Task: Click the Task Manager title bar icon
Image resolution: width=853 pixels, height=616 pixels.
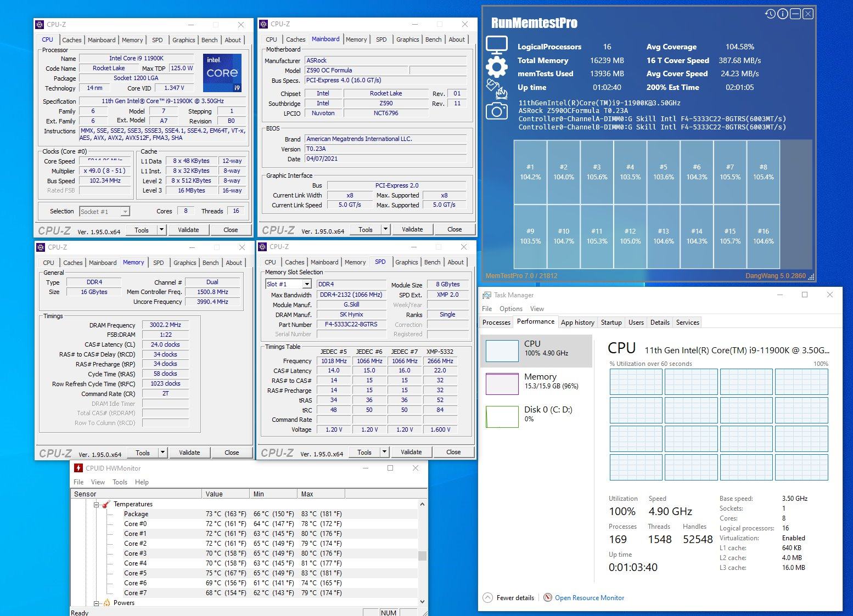Action: tap(487, 295)
